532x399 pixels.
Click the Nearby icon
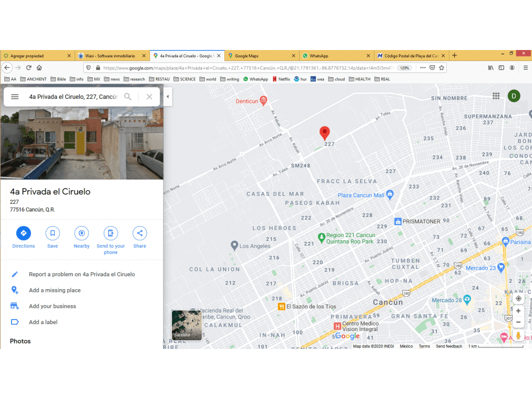pyautogui.click(x=82, y=233)
